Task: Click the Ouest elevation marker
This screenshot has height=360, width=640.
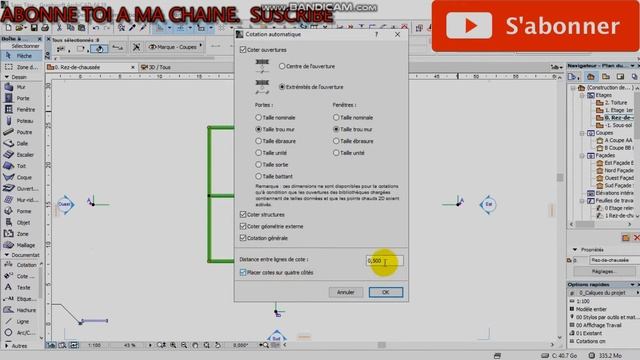Action: coord(65,204)
